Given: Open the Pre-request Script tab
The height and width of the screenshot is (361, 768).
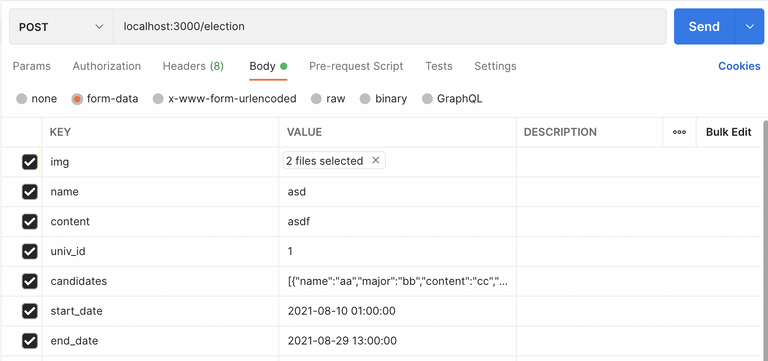Looking at the screenshot, I should tap(356, 66).
